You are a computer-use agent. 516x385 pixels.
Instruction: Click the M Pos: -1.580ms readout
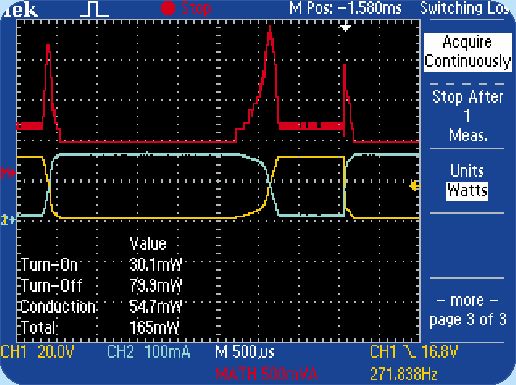click(345, 8)
